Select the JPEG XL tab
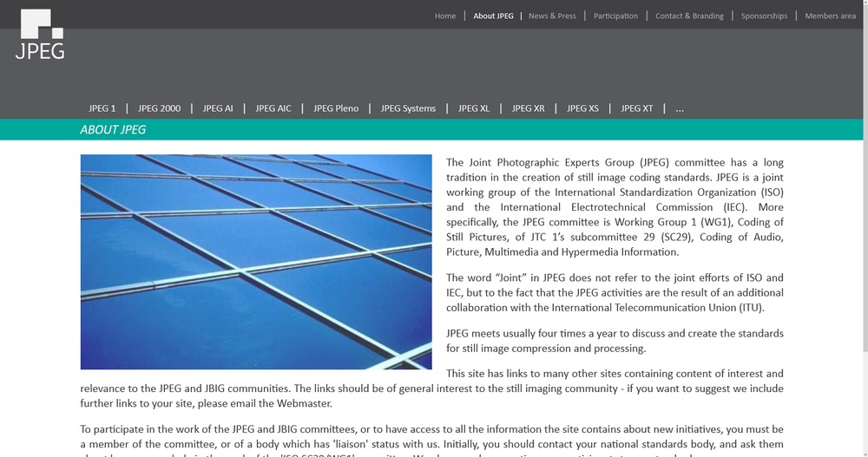 pyautogui.click(x=474, y=108)
